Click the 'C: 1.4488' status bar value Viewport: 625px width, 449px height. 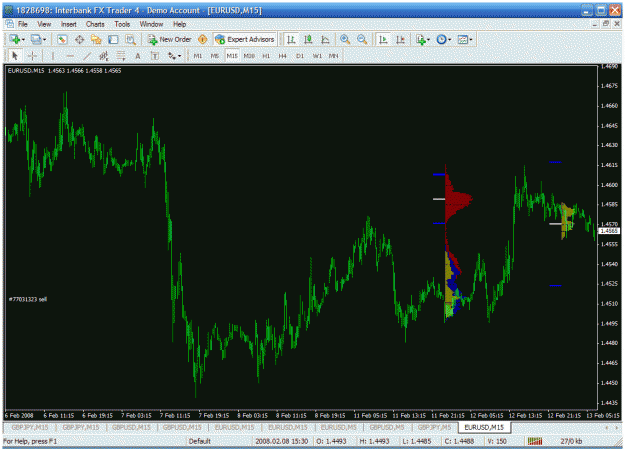pyautogui.click(x=459, y=441)
